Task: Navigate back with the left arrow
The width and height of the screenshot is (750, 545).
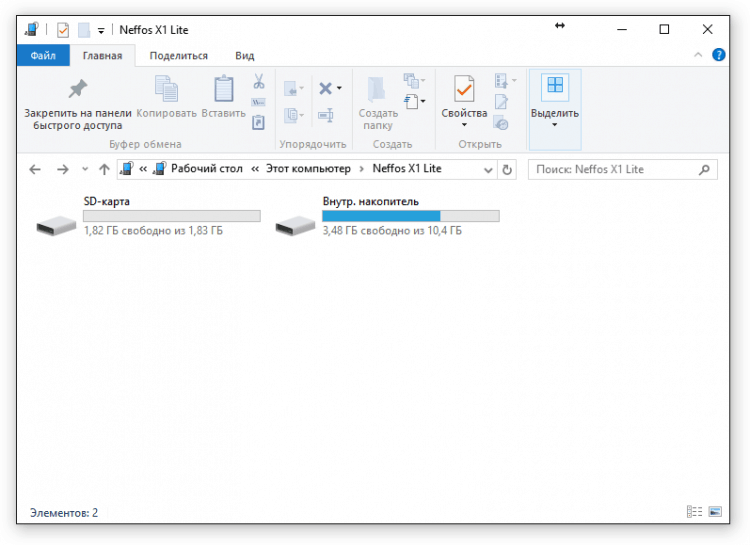Action: 35,170
